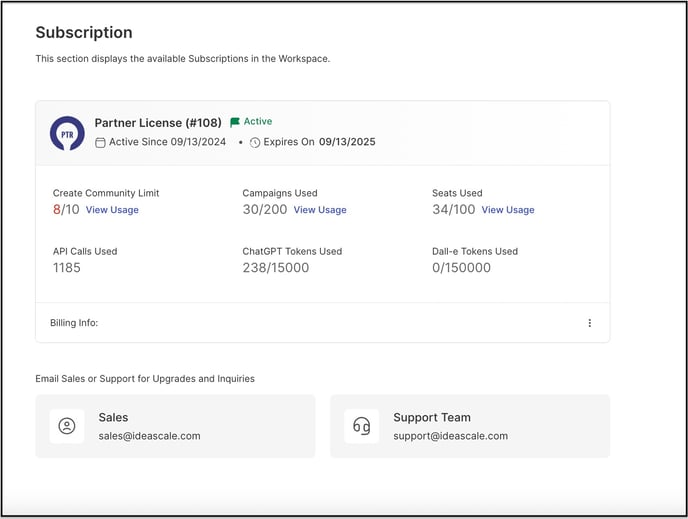The width and height of the screenshot is (688, 519).
Task: Click the Support Team headset icon
Action: (x=362, y=426)
